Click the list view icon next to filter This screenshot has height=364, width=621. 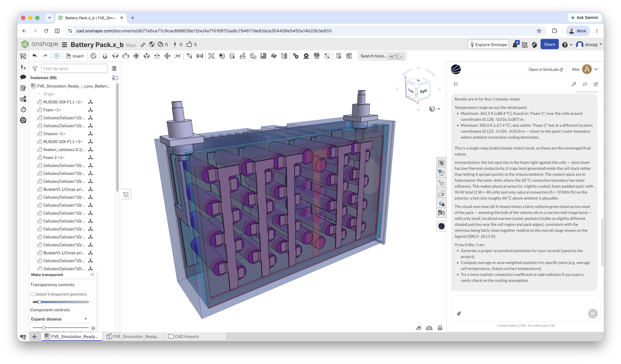coord(114,68)
